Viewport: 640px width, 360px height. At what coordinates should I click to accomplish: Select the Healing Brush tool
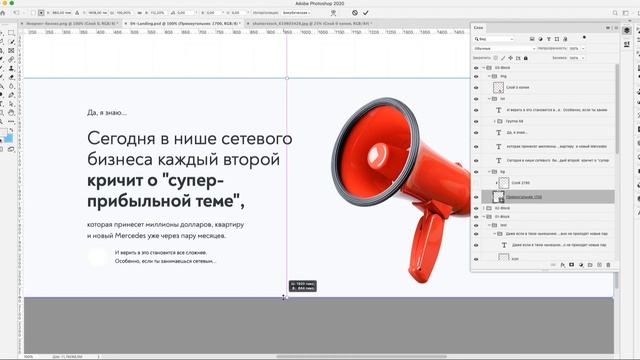(x=11, y=60)
